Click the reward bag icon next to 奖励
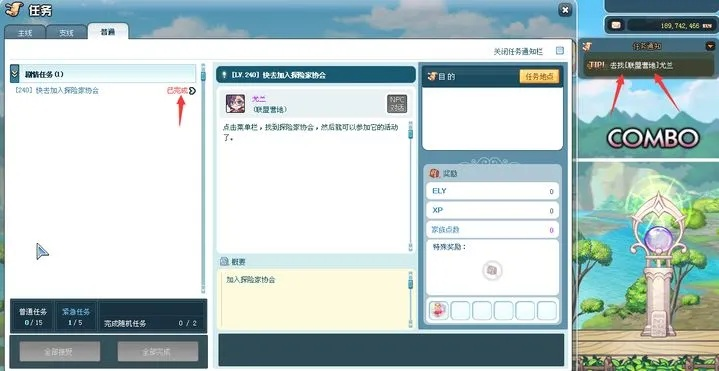719x371 pixels. pyautogui.click(x=434, y=174)
